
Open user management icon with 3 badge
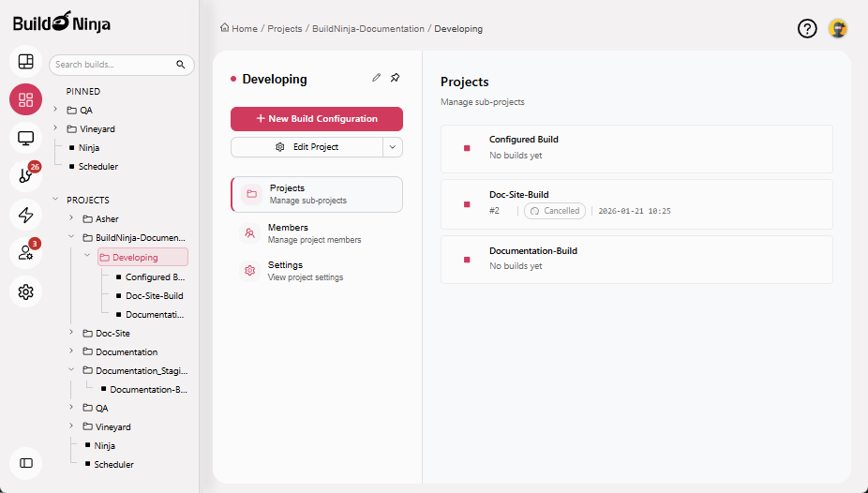click(26, 253)
